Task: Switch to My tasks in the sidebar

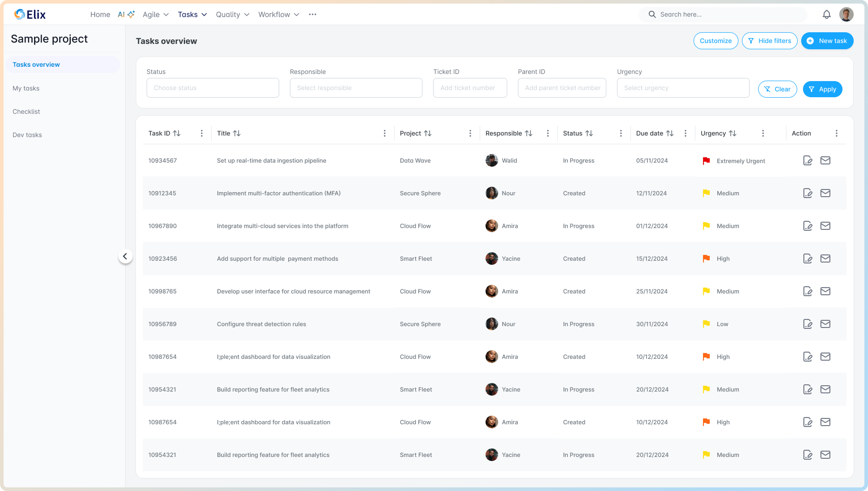Action: click(x=26, y=88)
